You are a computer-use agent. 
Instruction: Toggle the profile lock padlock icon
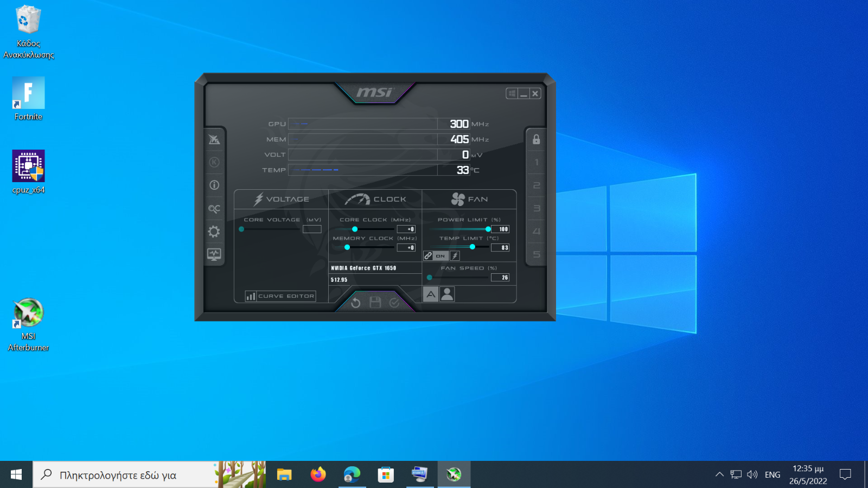536,139
